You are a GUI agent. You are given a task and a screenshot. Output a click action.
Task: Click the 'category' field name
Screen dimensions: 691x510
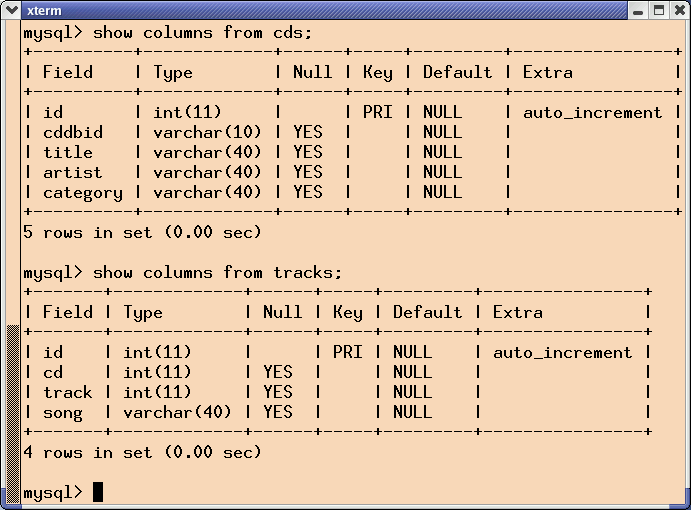tap(83, 193)
